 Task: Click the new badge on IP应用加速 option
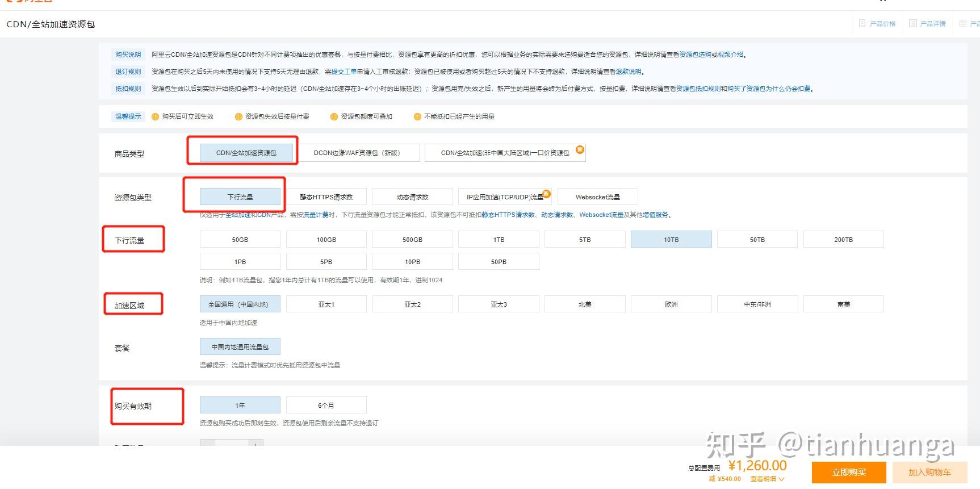click(547, 194)
